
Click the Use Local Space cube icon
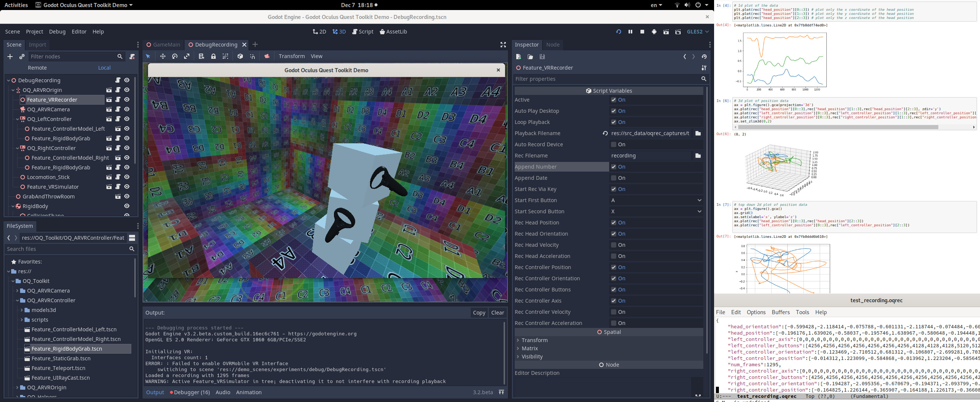click(x=240, y=56)
